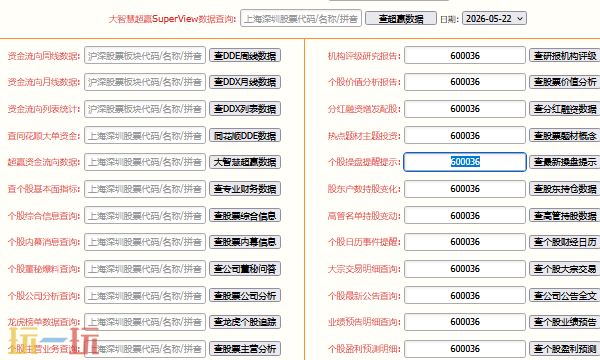
Task: Click the 查股票综合信息 button
Action: click(245, 216)
